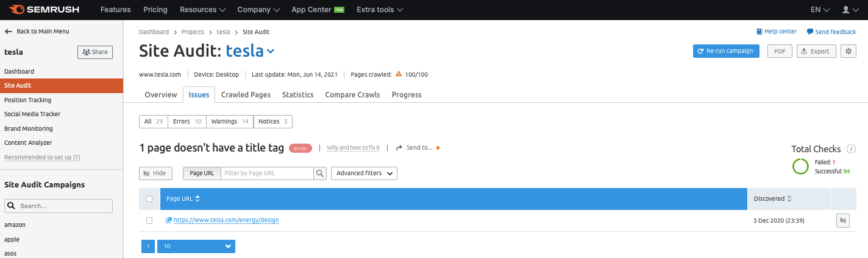Click the Export button
This screenshot has width=868, height=258.
click(x=816, y=51)
